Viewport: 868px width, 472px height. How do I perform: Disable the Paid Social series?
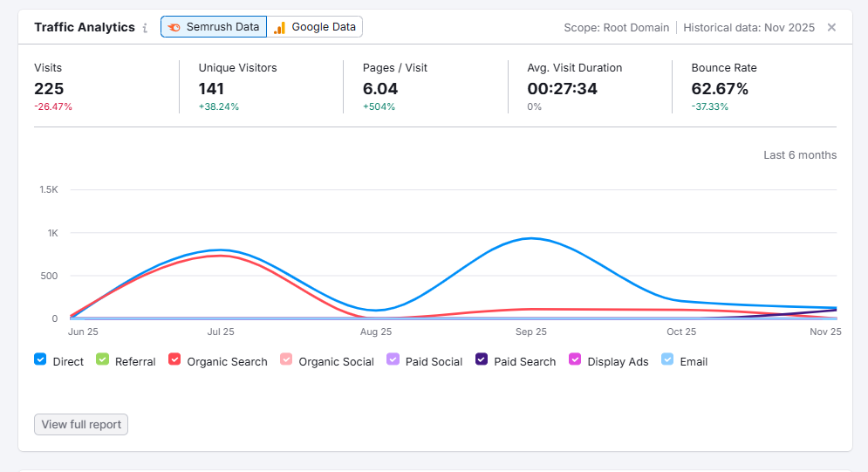393,359
